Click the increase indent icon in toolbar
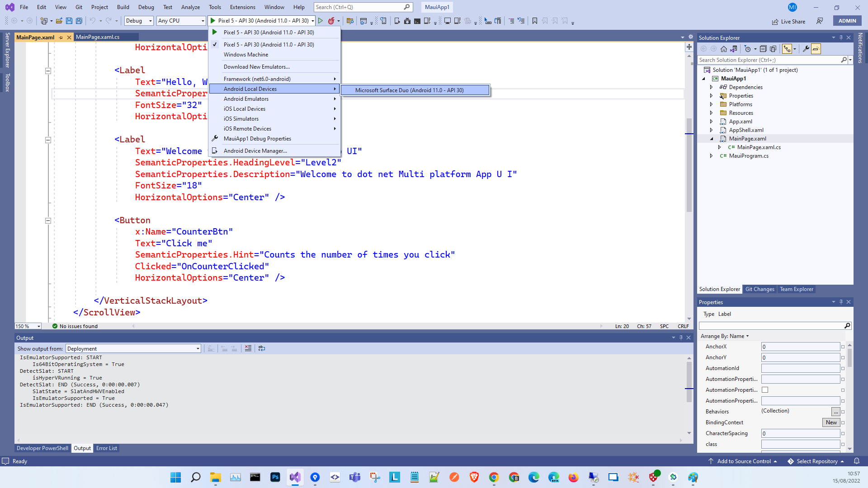 pyautogui.click(x=511, y=21)
